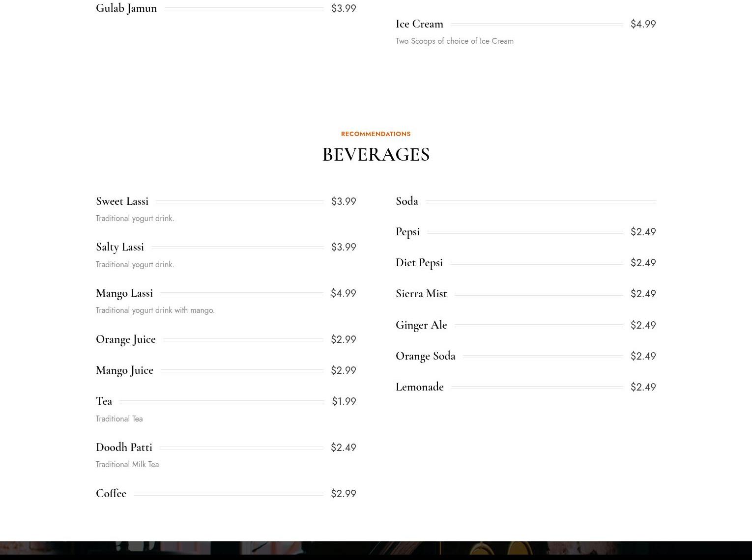Click the Tea $1.99 price
The height and width of the screenshot is (560, 752).
coord(344,401)
